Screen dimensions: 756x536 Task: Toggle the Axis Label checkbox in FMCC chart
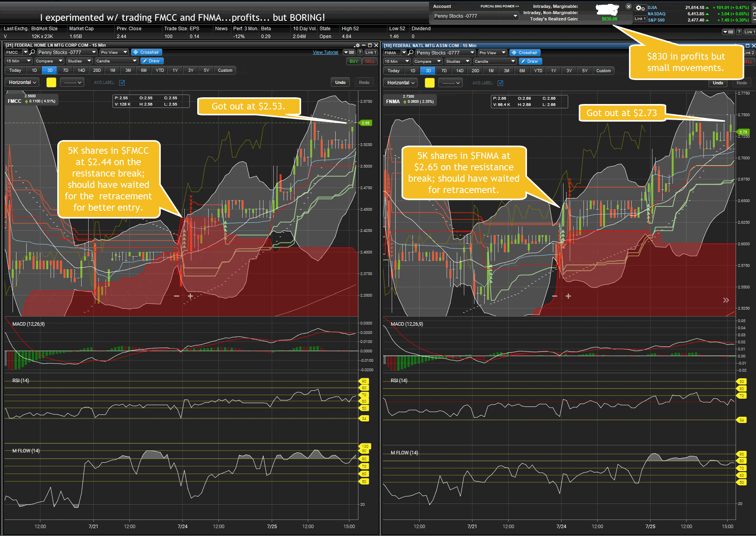(122, 82)
